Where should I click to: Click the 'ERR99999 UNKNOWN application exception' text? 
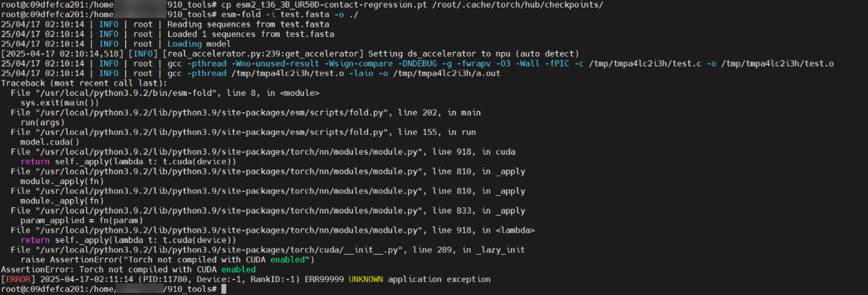click(395, 279)
